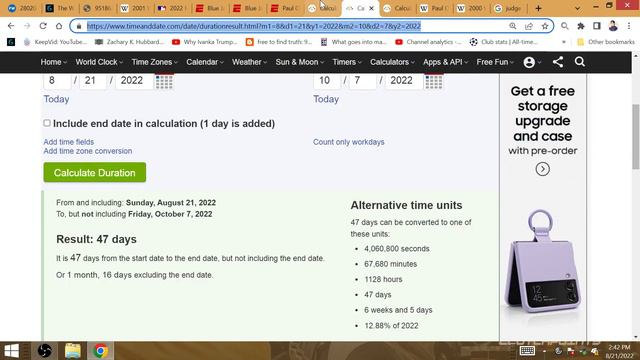Open the Why Ivanka Trump bookmark

[x=205, y=42]
